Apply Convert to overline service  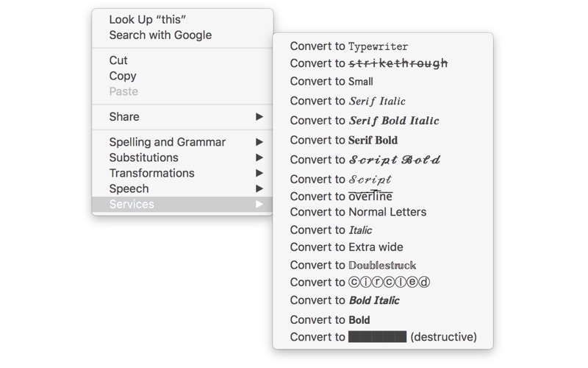(x=341, y=197)
